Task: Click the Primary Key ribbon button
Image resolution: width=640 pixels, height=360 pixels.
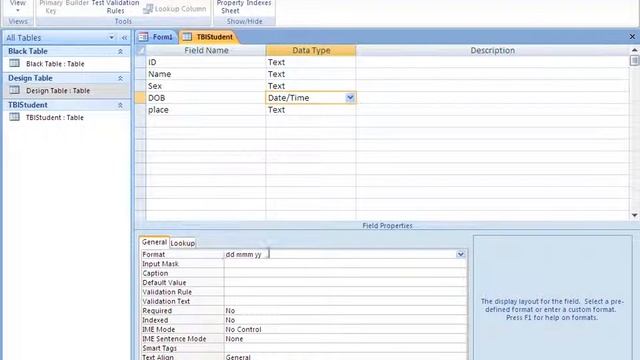Action: (51, 7)
